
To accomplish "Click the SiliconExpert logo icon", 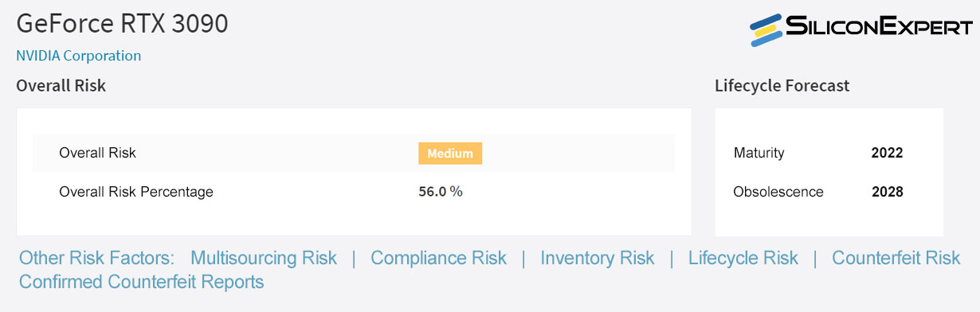I will point(768,30).
